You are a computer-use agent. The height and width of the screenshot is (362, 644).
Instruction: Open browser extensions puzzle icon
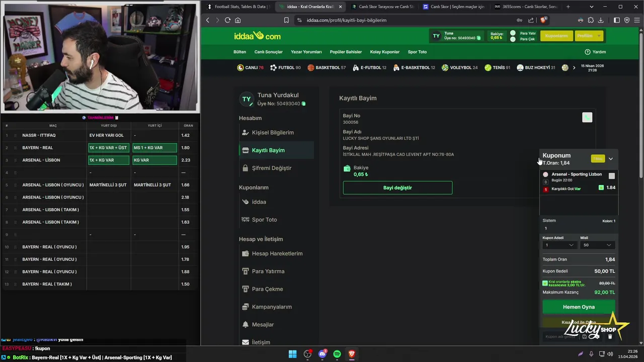[x=591, y=20]
